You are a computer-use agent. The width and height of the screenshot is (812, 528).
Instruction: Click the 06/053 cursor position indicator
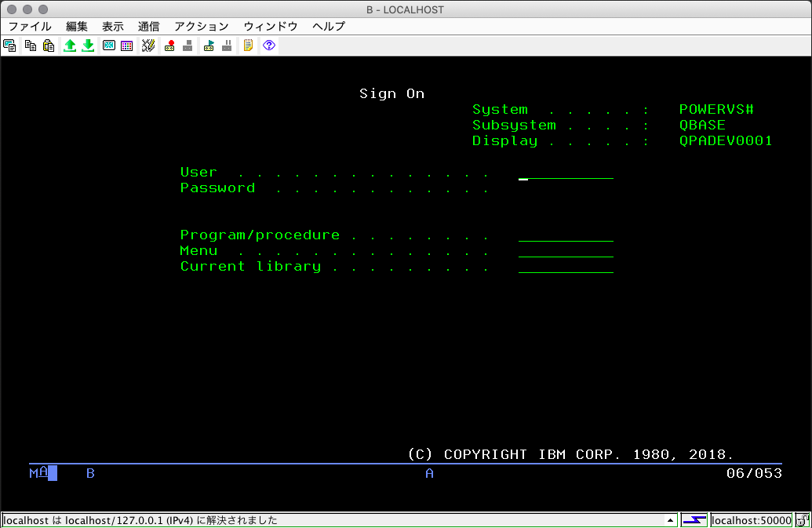(754, 473)
